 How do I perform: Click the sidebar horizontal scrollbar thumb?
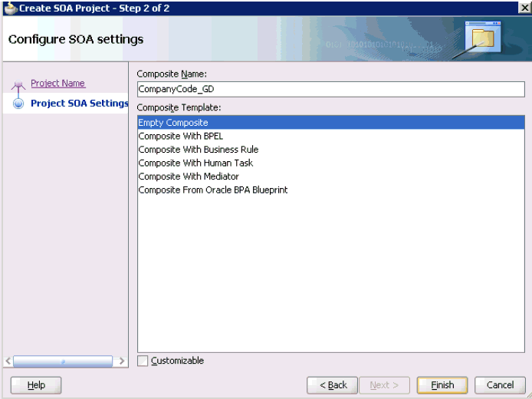coord(63,361)
